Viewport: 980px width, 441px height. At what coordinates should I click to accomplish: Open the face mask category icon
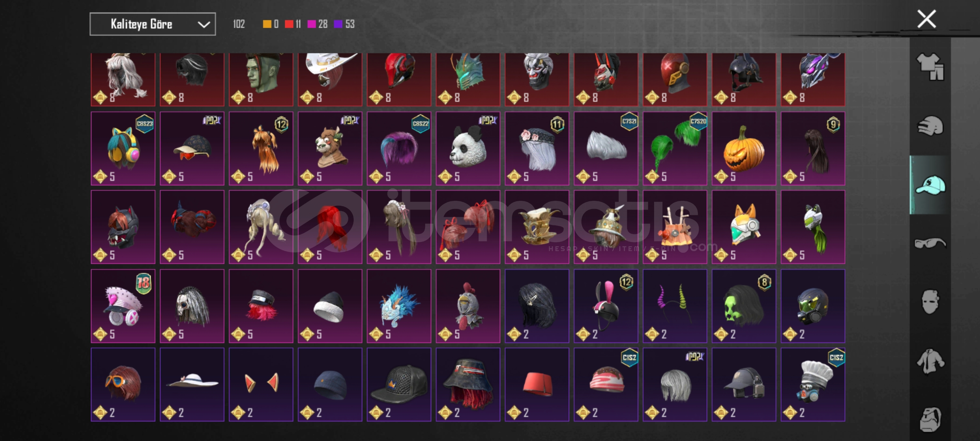(x=930, y=302)
